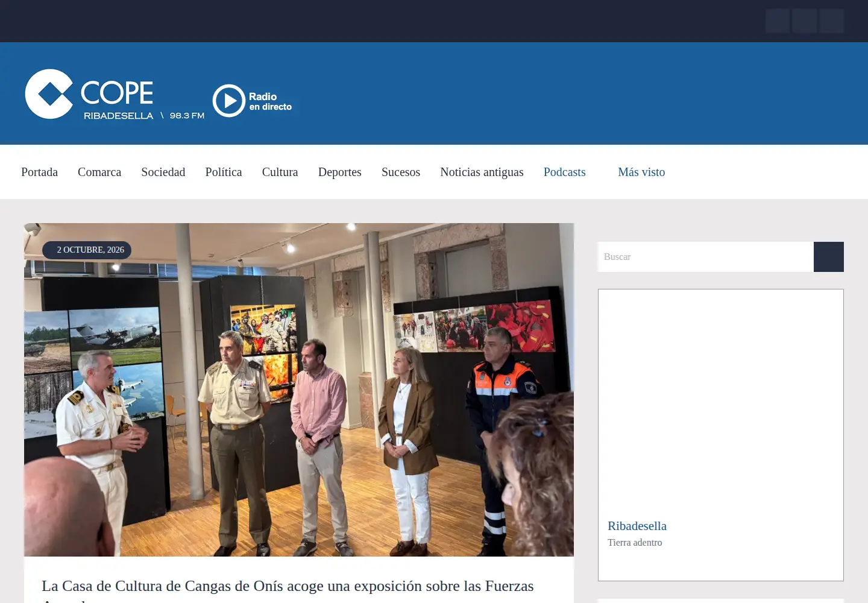Open the Portada menu item
Viewport: 868px width, 603px height.
pos(40,172)
